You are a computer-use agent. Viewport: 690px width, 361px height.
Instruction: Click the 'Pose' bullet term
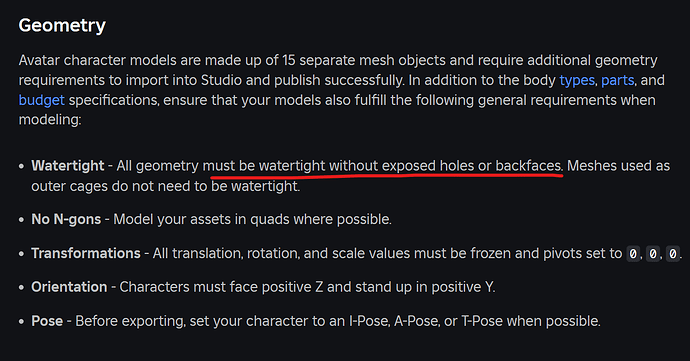point(47,321)
